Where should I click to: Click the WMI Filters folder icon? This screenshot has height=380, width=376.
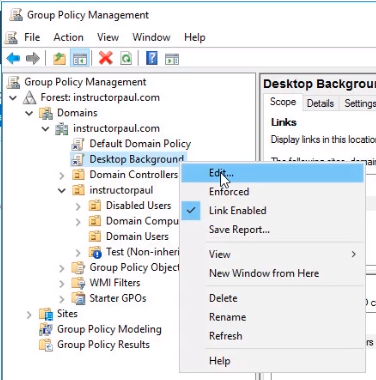point(78,283)
